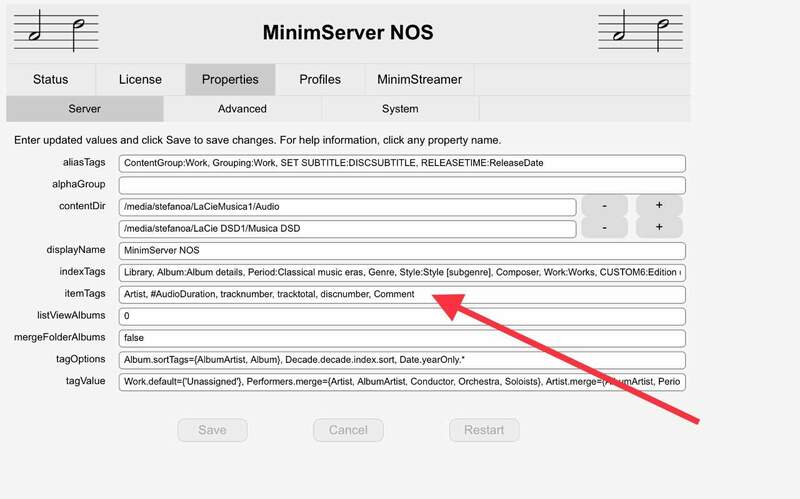Open help for the aliasTags property name
Image resolution: width=800 pixels, height=499 pixels.
[83, 163]
